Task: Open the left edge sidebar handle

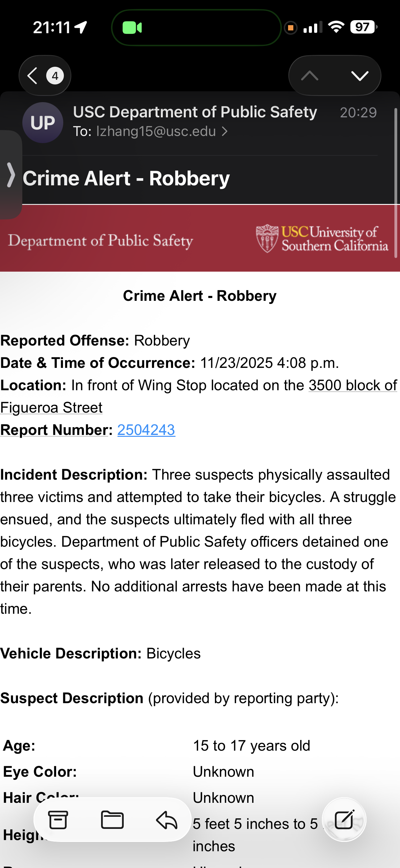Action: pos(11,174)
